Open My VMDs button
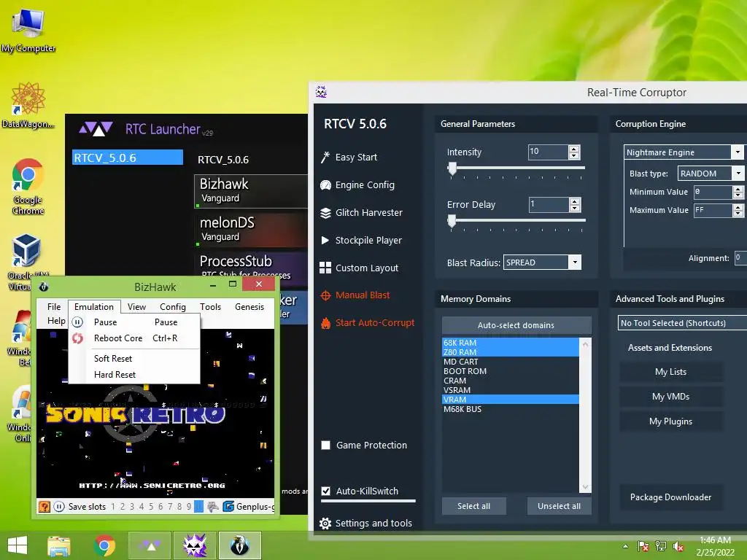Viewport: 747px width, 560px height. pos(671,397)
